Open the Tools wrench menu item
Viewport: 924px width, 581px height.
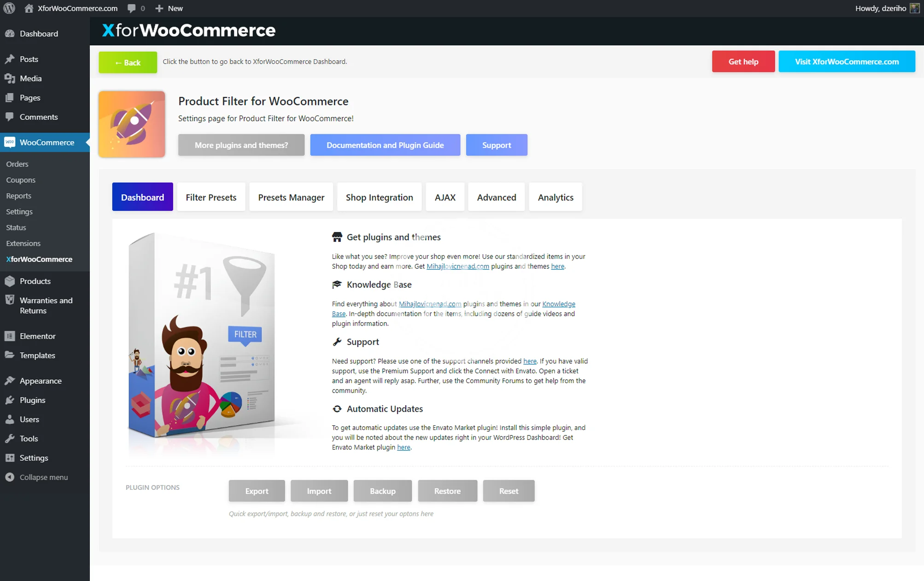tap(29, 438)
